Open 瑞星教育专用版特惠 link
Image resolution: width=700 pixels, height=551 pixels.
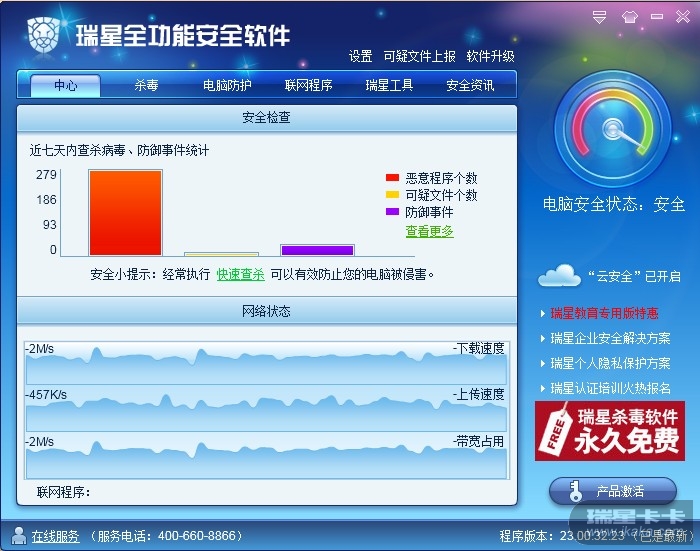[x=604, y=313]
